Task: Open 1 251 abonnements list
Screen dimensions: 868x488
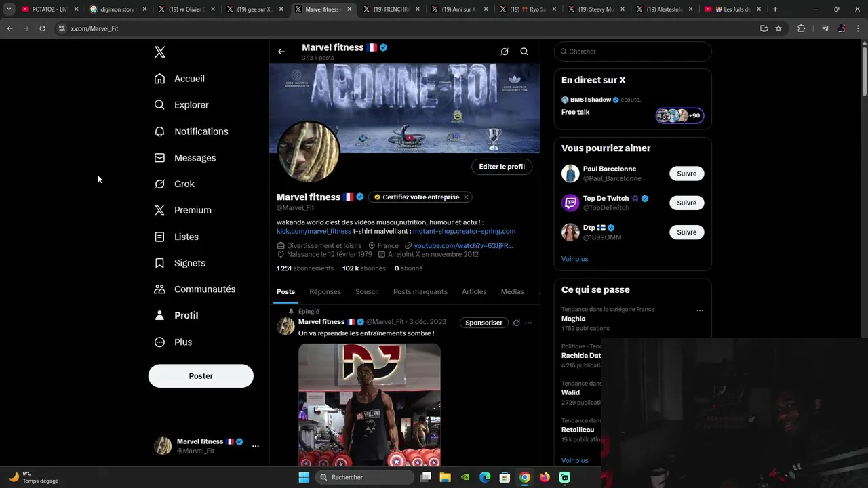Action: tap(305, 268)
